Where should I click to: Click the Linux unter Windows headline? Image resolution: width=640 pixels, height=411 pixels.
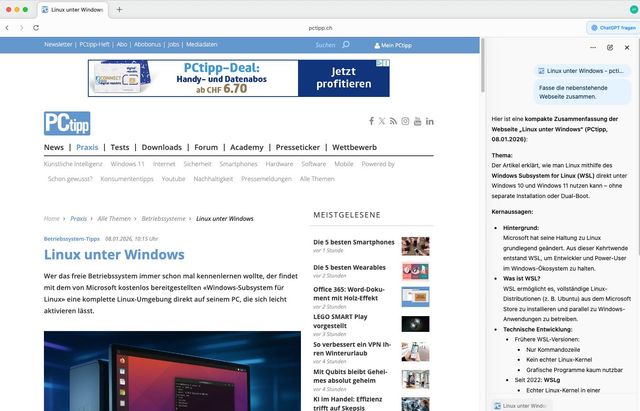tap(114, 254)
